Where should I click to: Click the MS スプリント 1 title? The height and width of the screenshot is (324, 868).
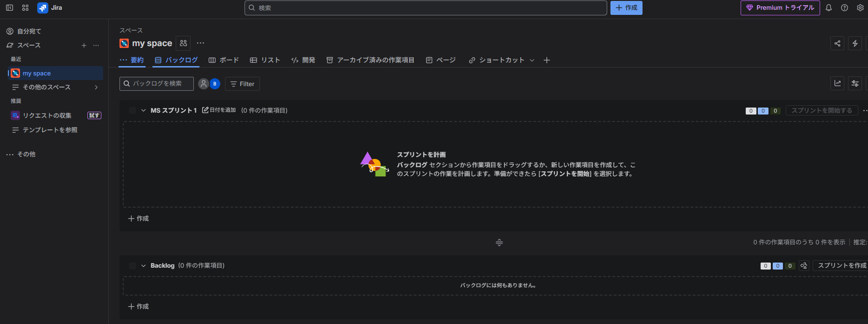[174, 110]
